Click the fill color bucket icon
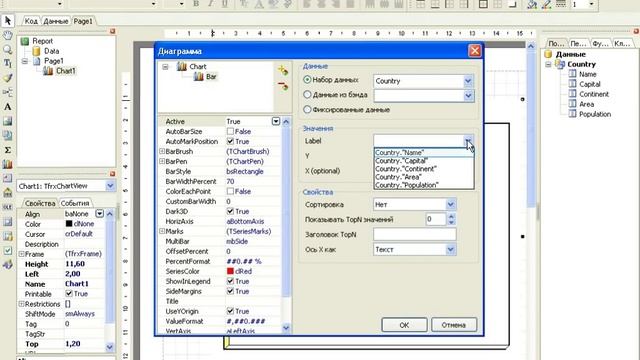The image size is (640, 360). tap(532, 4)
